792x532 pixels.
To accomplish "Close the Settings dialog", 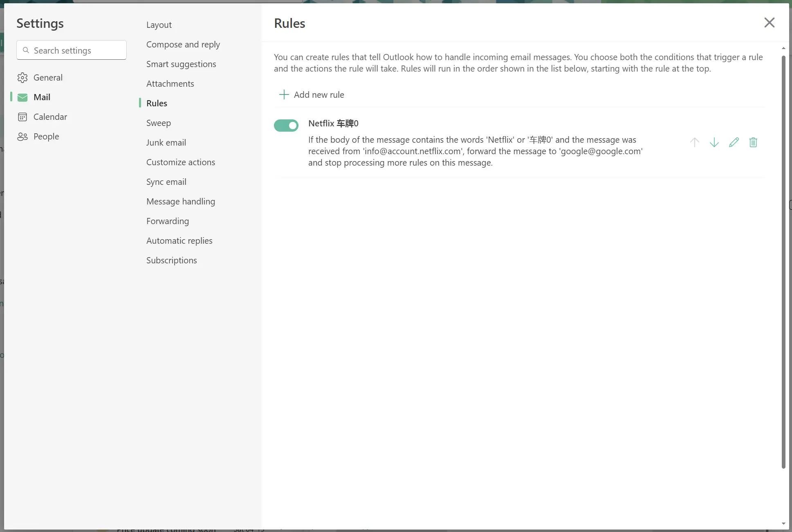I will click(x=769, y=22).
